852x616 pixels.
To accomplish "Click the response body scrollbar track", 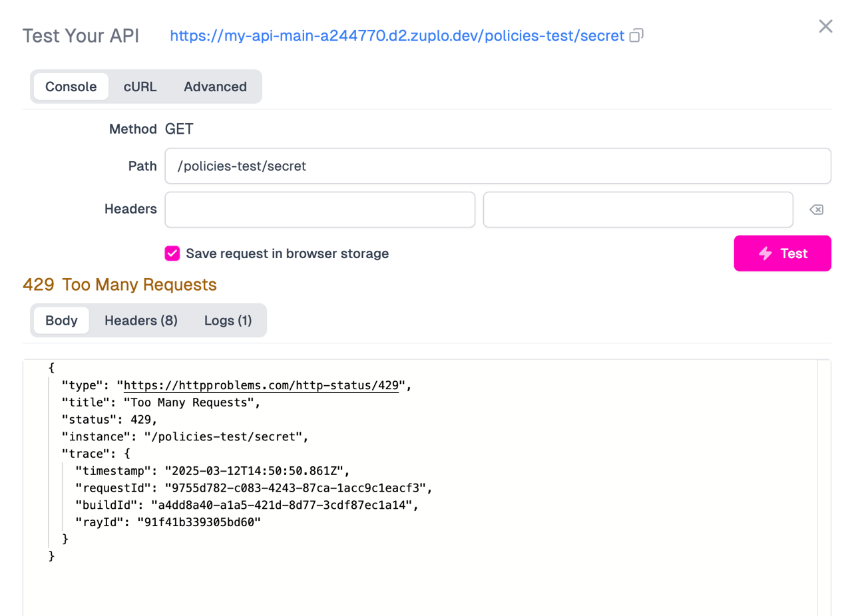I will pos(824,488).
